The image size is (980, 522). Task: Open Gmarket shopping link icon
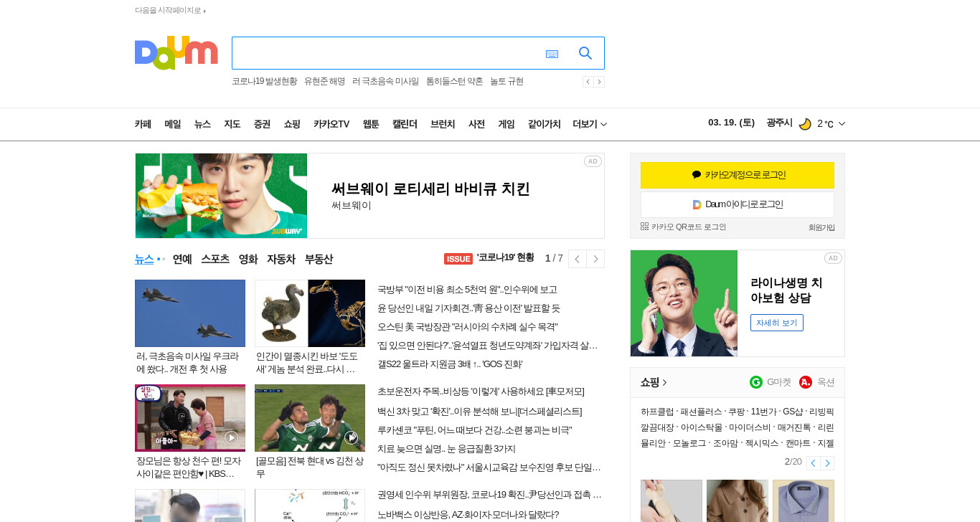click(x=756, y=382)
